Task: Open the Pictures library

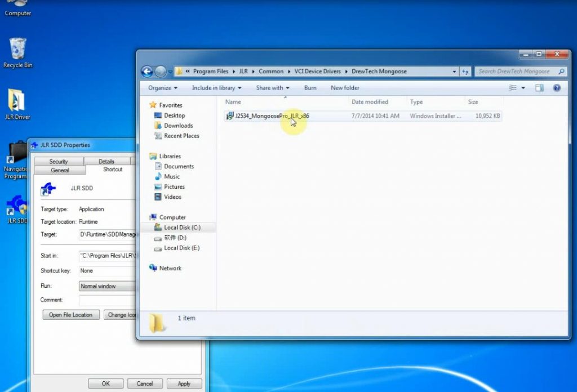Action: coord(174,187)
